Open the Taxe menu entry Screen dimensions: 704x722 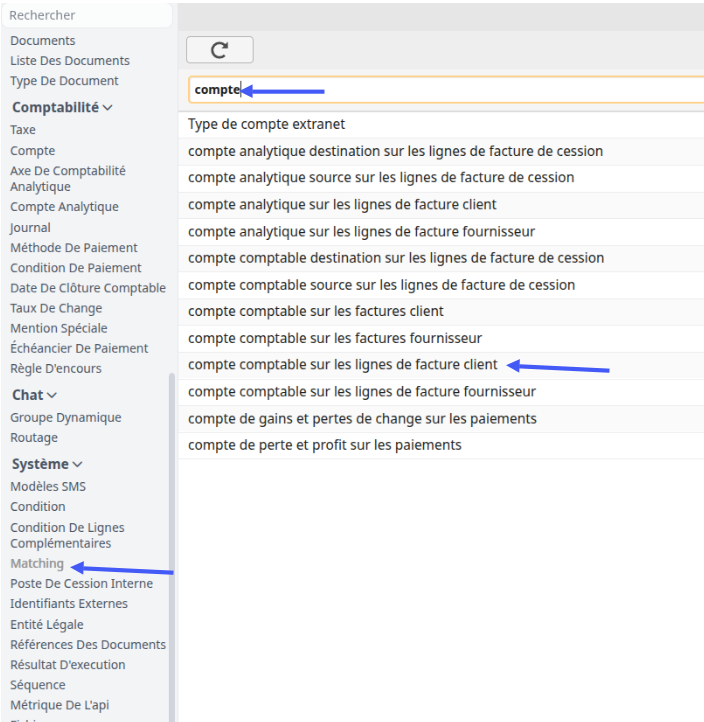[x=23, y=130]
